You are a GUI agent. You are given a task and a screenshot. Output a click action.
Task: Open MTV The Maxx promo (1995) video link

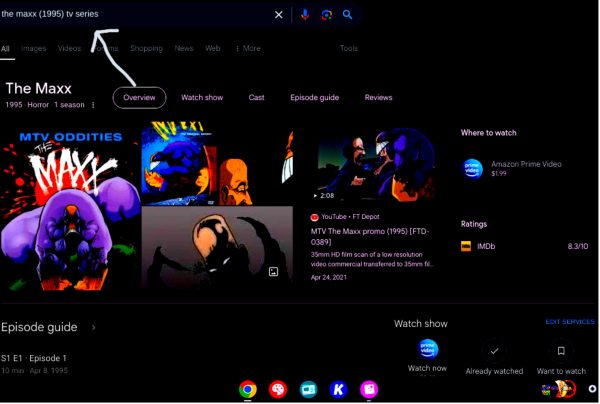click(370, 236)
